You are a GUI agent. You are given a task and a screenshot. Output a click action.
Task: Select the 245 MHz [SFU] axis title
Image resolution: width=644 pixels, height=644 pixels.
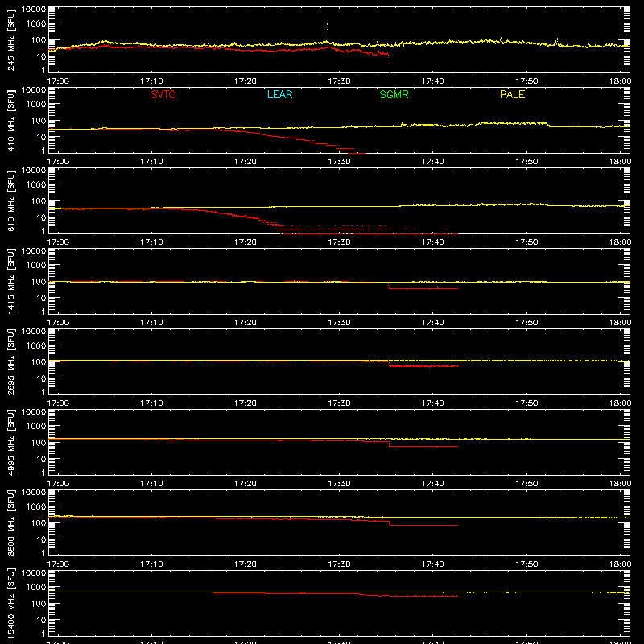(x=11, y=40)
